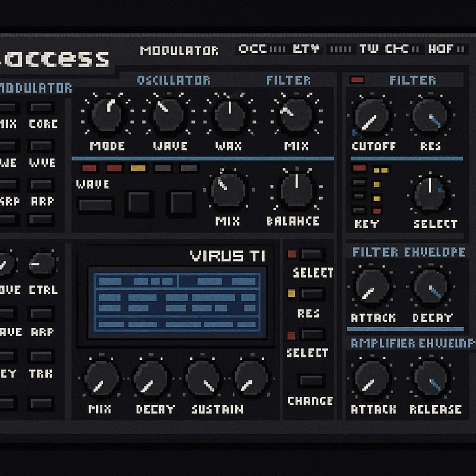
Task: Enable the TRK button
Action: tap(42, 357)
